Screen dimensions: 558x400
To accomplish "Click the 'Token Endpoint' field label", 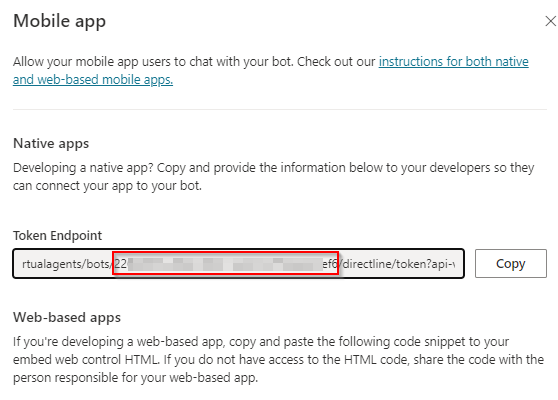I will (57, 235).
